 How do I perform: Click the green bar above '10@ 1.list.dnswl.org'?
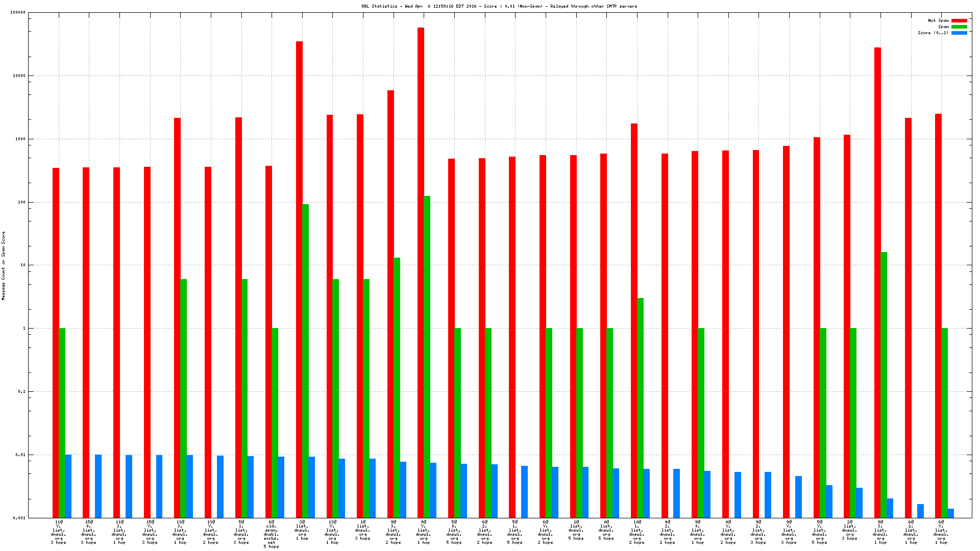[x=640, y=408]
